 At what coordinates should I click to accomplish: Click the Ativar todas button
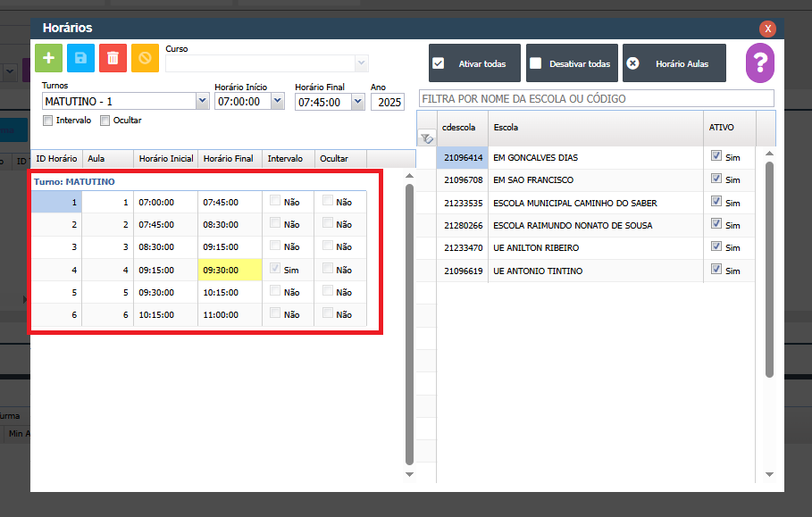(474, 63)
